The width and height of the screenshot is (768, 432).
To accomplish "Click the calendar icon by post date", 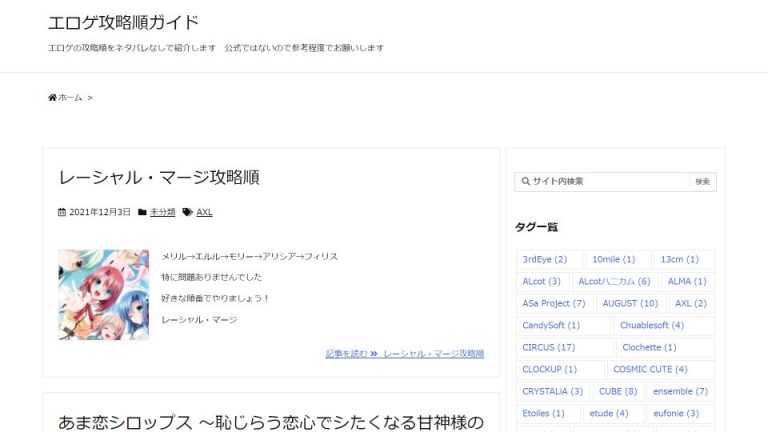I will click(x=62, y=212).
